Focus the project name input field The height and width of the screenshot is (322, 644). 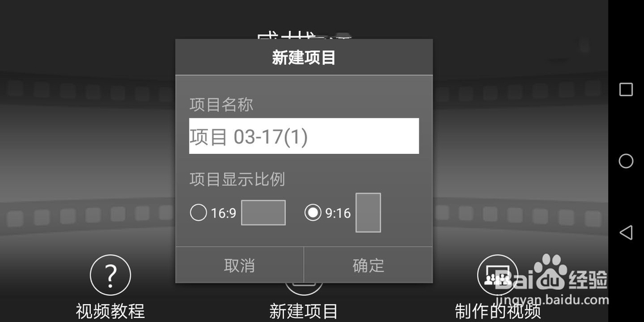point(304,136)
